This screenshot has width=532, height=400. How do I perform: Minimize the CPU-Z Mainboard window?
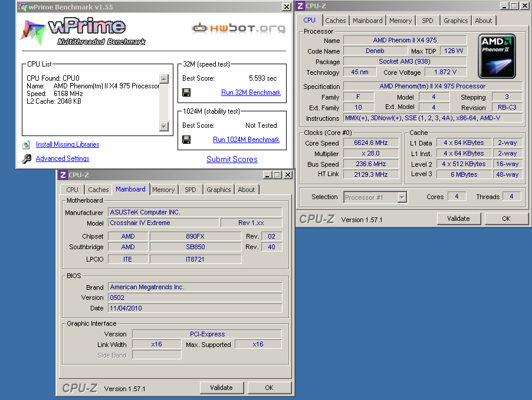click(267, 175)
